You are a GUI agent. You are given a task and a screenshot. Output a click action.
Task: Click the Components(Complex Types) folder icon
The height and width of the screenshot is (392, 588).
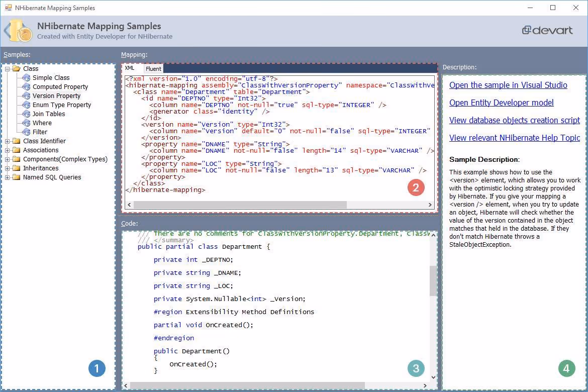pos(17,159)
